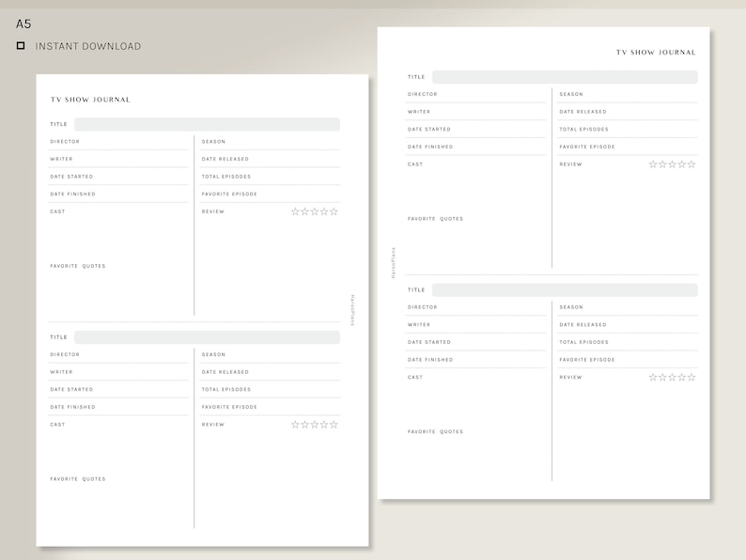The height and width of the screenshot is (560, 746).
Task: Select third star in left page lower review
Action: coord(315,425)
